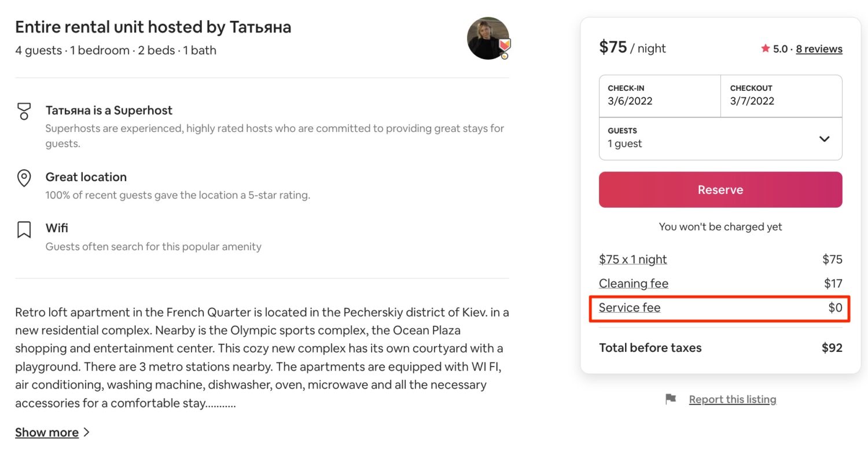Click the Superhost medal icon
This screenshot has height=455, width=868.
24,111
